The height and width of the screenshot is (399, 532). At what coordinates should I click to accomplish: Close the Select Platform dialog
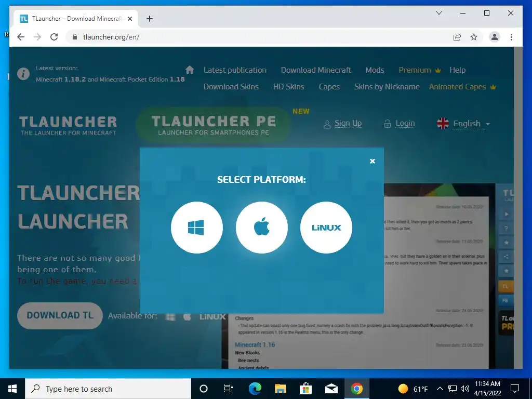(x=372, y=161)
